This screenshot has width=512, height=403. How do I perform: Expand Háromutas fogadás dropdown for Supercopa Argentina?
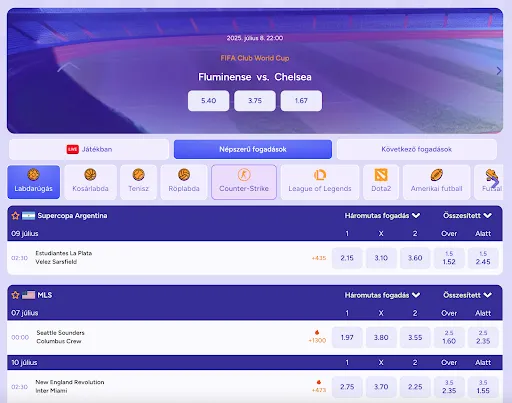coord(382,216)
